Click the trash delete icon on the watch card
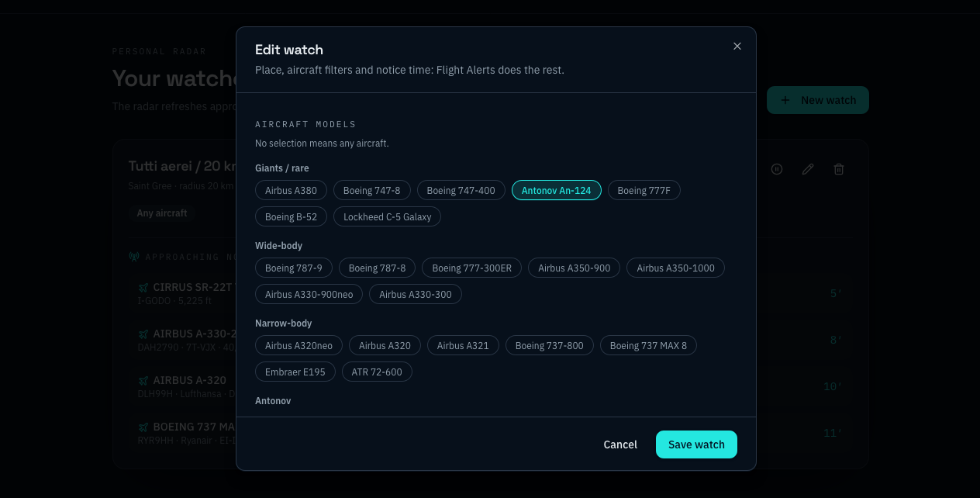The width and height of the screenshot is (980, 498). [x=839, y=169]
